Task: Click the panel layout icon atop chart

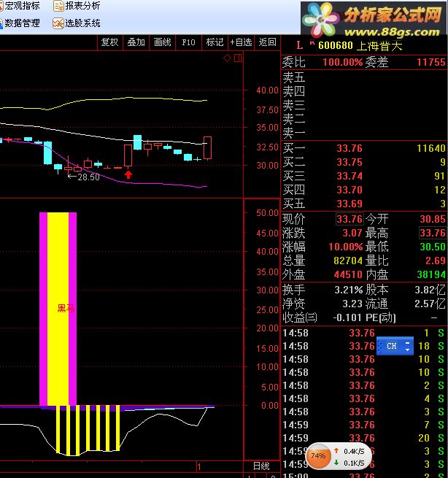Action: click(x=238, y=58)
